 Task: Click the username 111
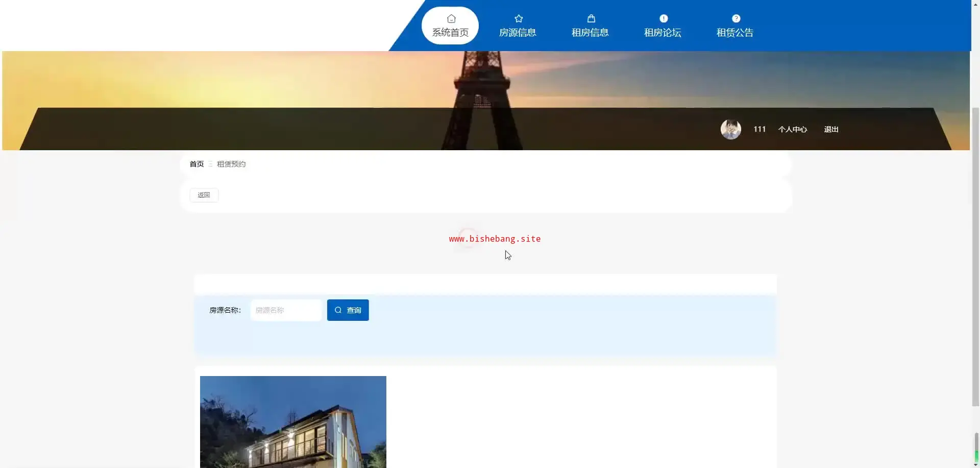click(759, 130)
